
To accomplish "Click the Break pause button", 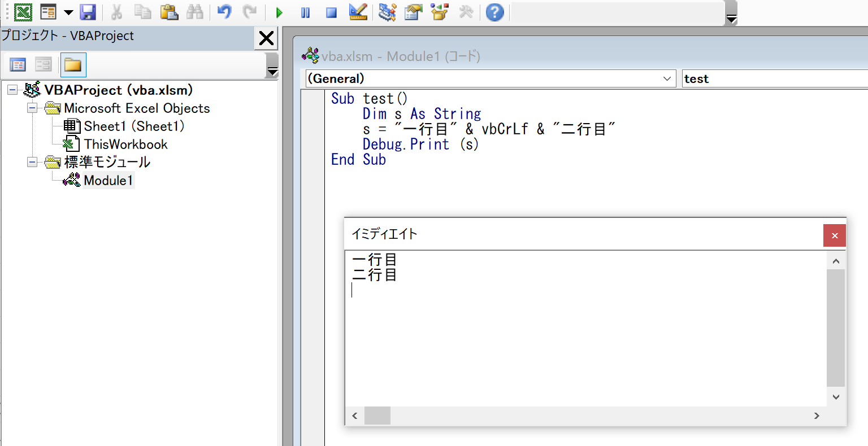I will coord(305,12).
